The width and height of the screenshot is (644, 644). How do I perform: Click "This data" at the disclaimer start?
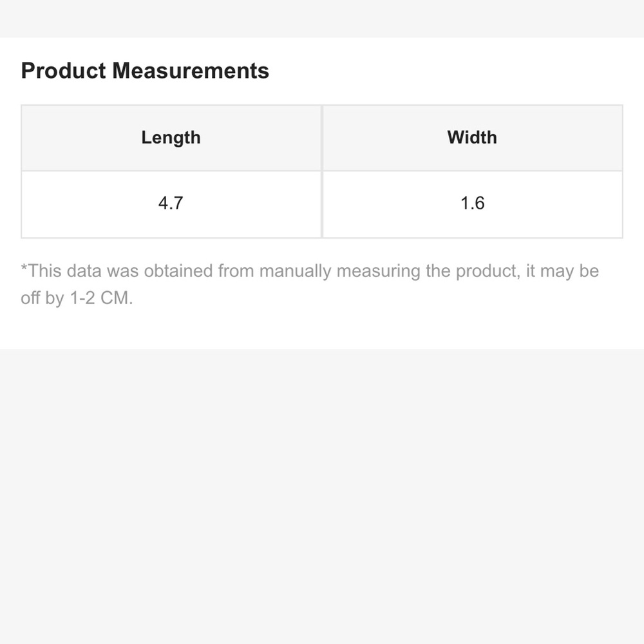[64, 271]
